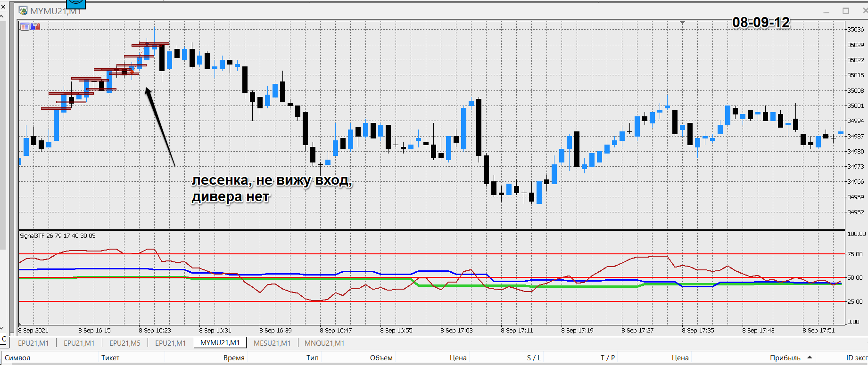Click the 35036 price scale label
The image size is (868, 365).
click(x=856, y=29)
